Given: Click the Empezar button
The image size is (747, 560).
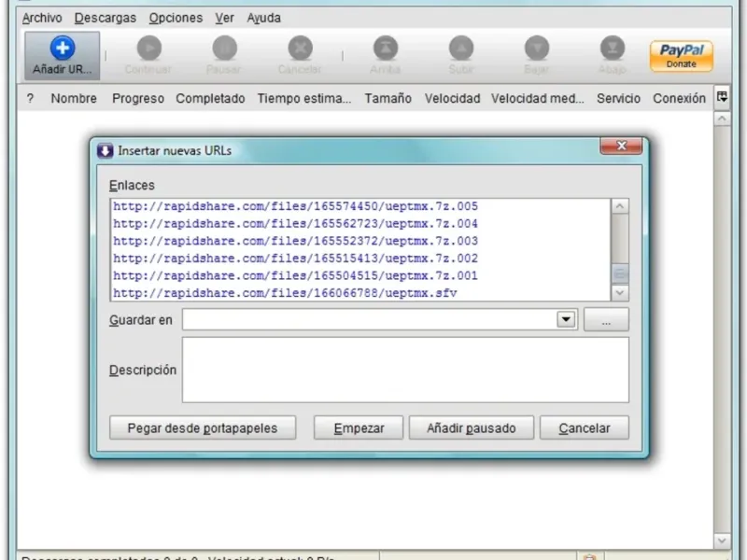Looking at the screenshot, I should [359, 428].
